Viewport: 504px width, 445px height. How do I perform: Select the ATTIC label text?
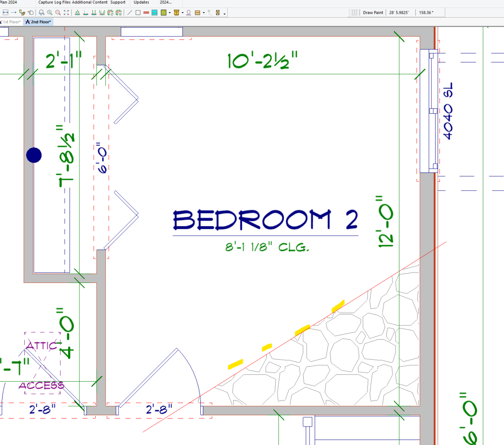point(41,346)
